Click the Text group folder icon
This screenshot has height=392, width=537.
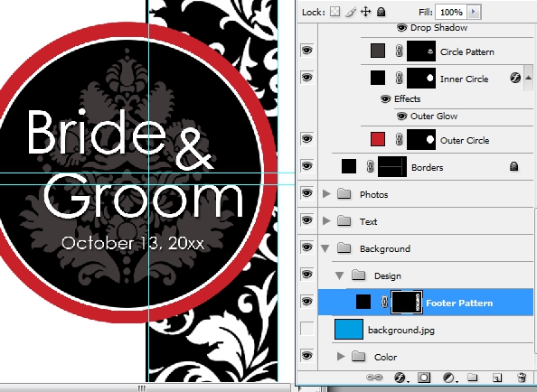(344, 221)
